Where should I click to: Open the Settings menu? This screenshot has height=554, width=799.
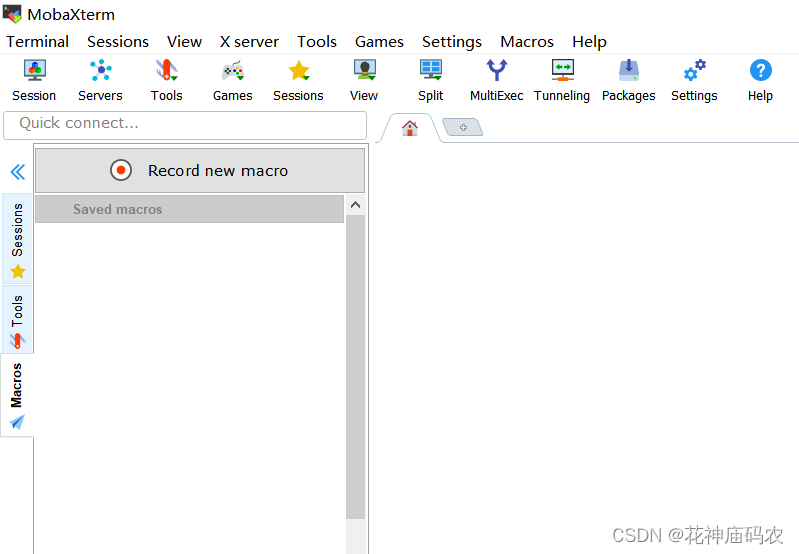coord(452,41)
